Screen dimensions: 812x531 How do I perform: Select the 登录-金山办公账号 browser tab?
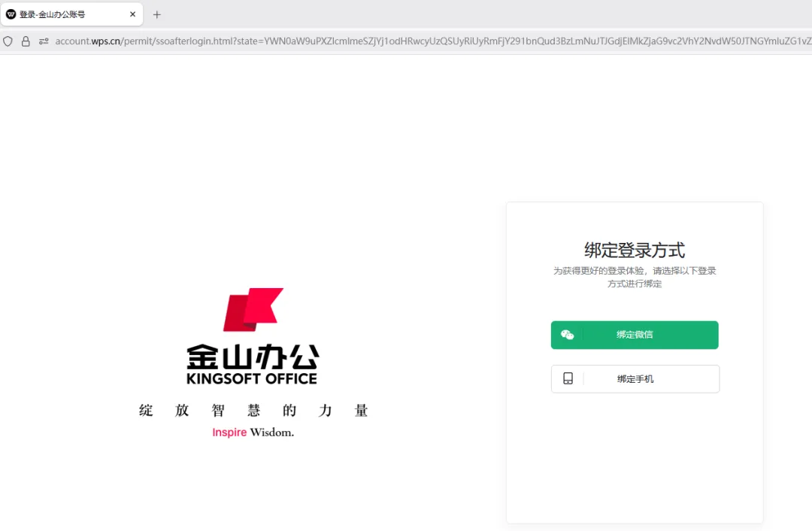71,14
